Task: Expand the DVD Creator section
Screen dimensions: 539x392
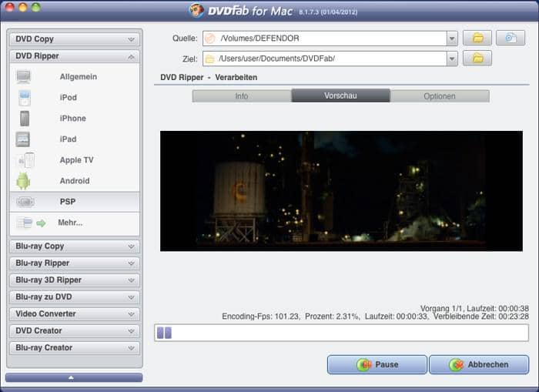Action: click(75, 331)
